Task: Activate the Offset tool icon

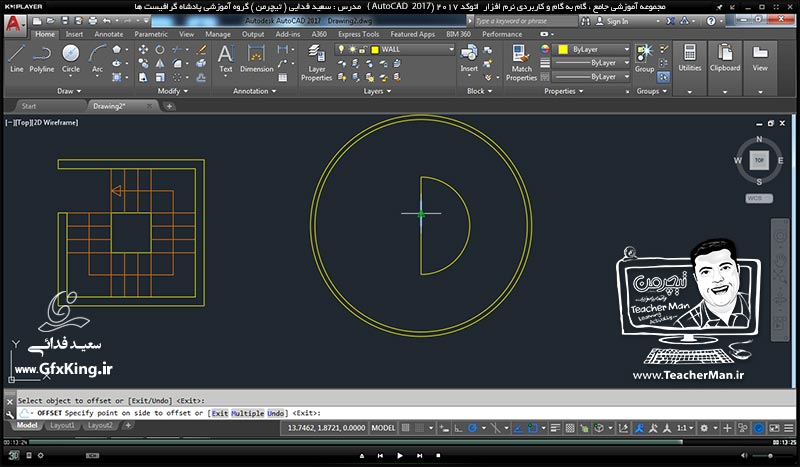Action: point(202,77)
